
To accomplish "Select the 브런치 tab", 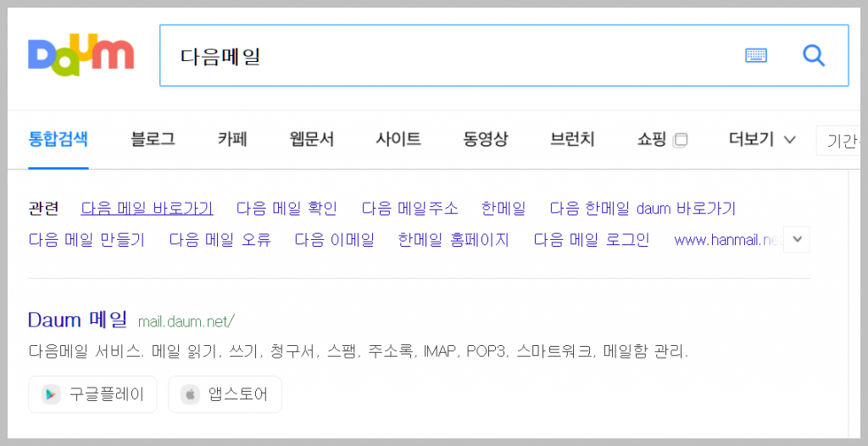I will 572,140.
